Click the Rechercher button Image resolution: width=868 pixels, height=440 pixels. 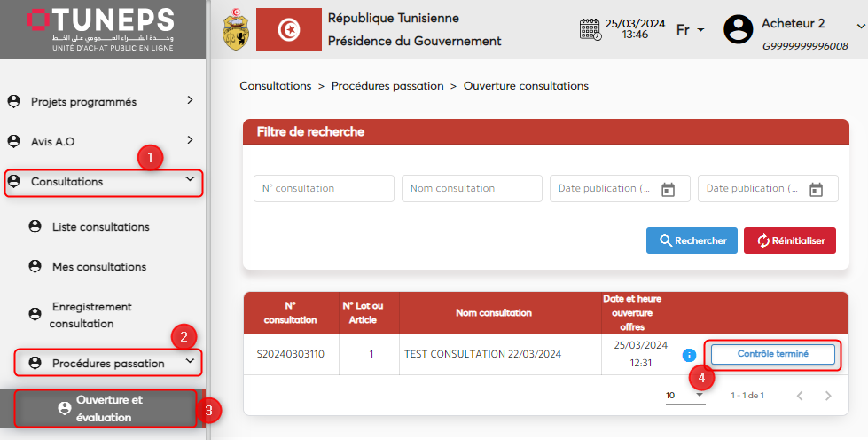click(x=692, y=240)
